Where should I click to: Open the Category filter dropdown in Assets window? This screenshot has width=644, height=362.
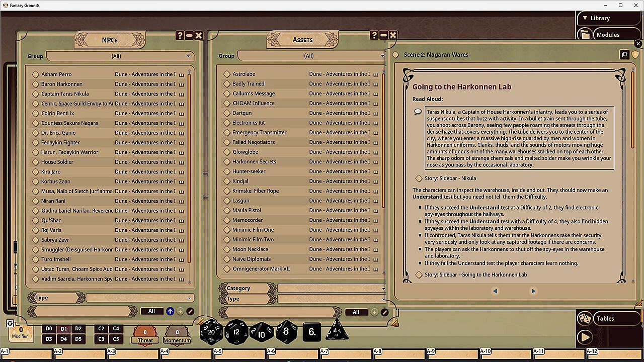click(x=332, y=289)
